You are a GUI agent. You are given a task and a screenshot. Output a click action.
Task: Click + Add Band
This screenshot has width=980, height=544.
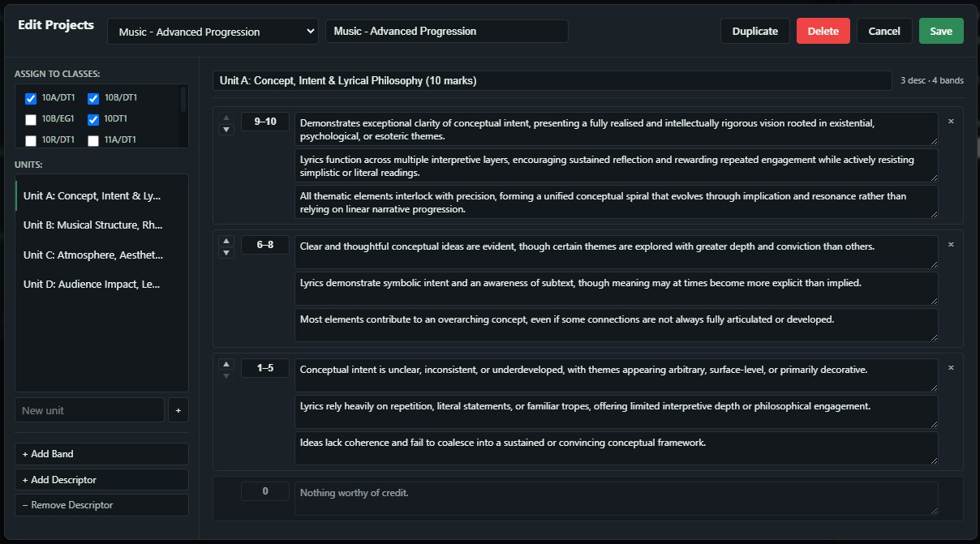pos(101,453)
